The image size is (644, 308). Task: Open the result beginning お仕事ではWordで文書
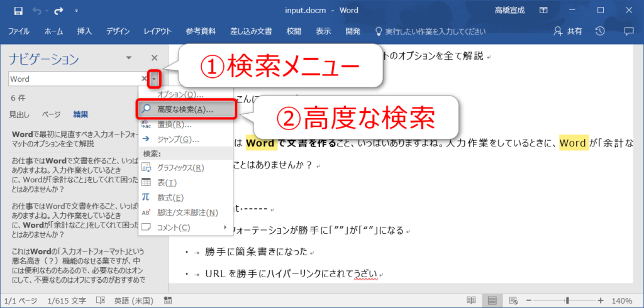pyautogui.click(x=74, y=175)
